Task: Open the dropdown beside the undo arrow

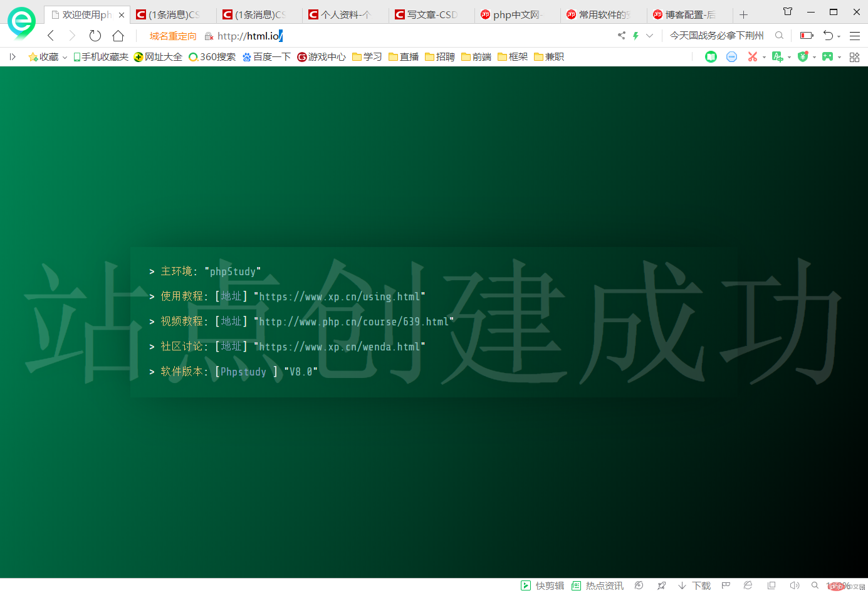Action: tap(839, 37)
